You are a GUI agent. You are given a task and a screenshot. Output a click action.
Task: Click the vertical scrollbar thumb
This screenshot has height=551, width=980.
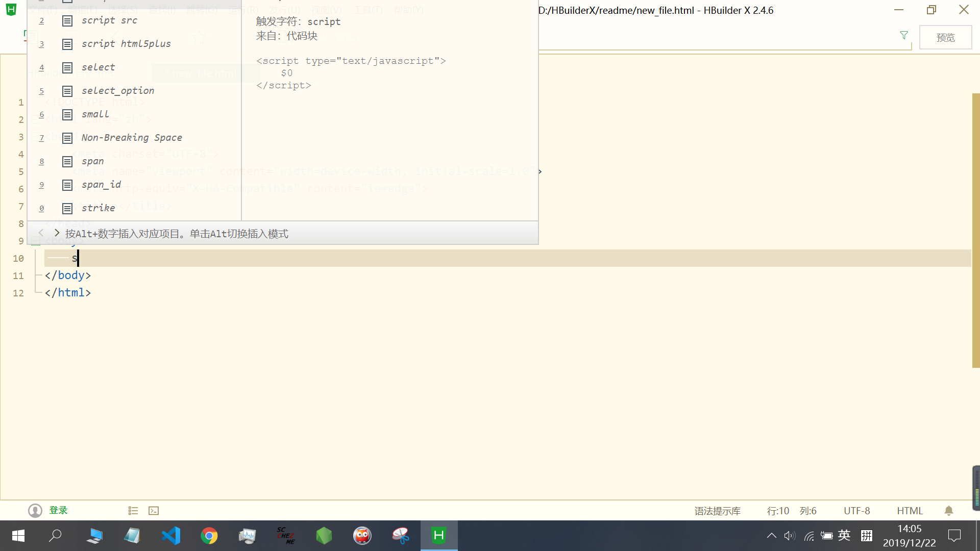pos(976,231)
